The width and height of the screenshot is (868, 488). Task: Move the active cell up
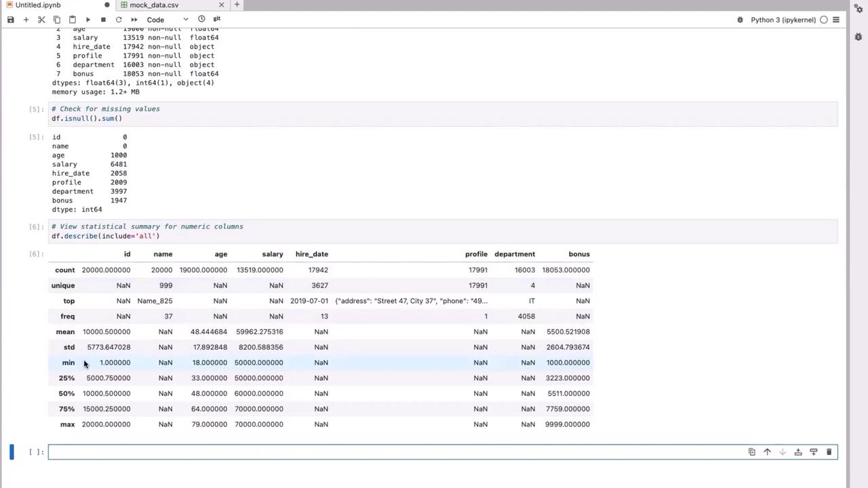pos(767,452)
